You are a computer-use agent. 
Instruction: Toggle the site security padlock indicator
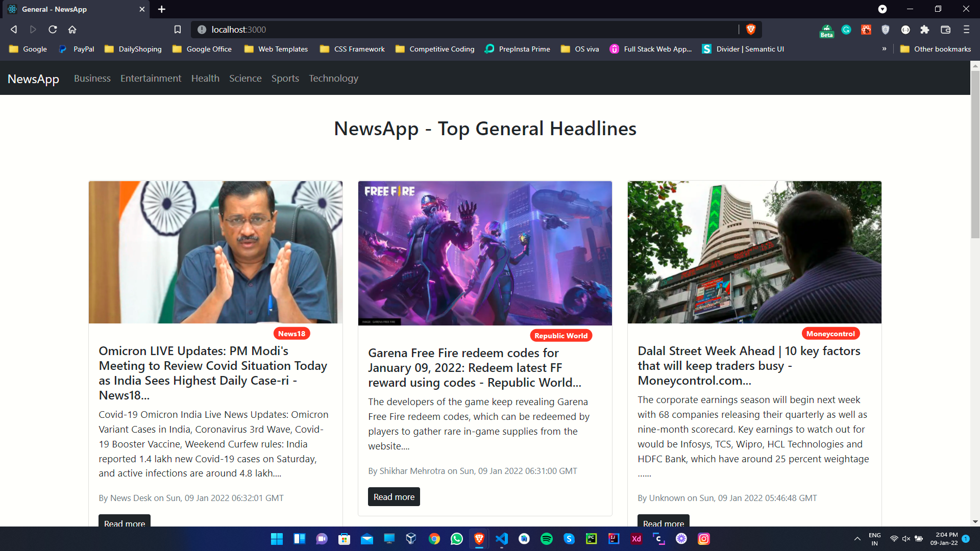point(202,30)
